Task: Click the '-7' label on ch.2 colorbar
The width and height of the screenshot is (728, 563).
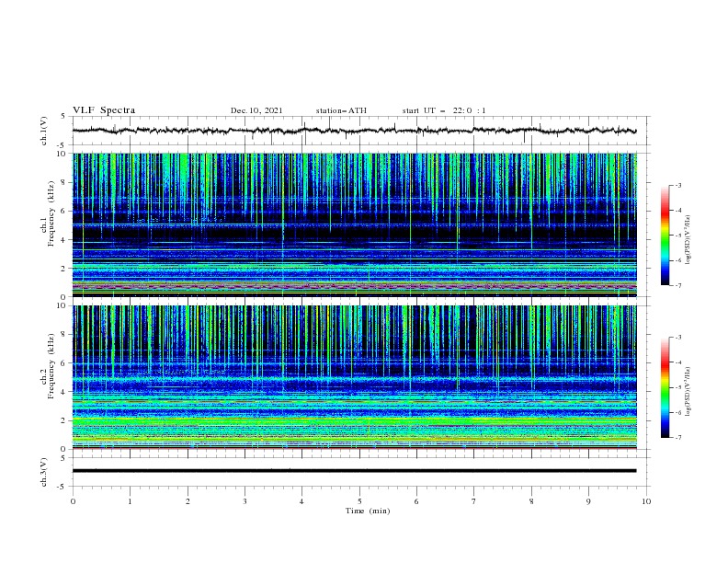Action: [677, 438]
